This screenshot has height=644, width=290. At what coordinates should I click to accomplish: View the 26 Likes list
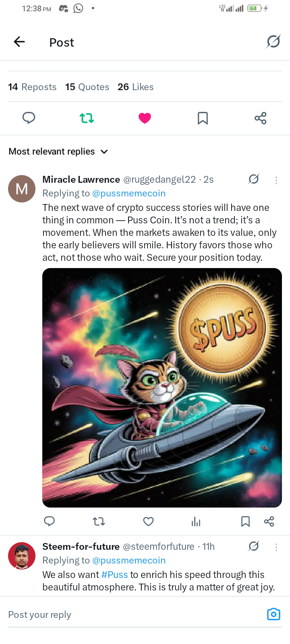(x=135, y=87)
